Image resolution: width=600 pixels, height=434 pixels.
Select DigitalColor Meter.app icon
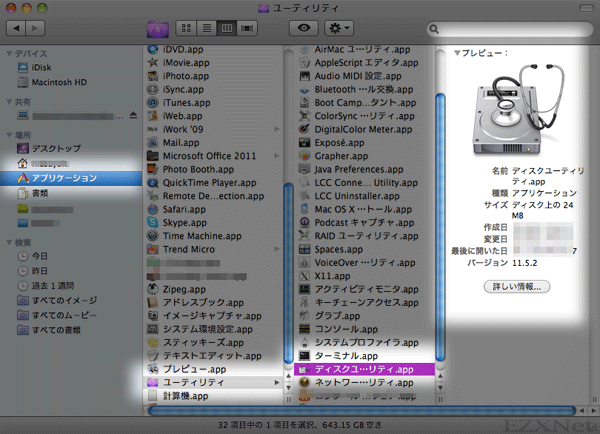[x=304, y=129]
